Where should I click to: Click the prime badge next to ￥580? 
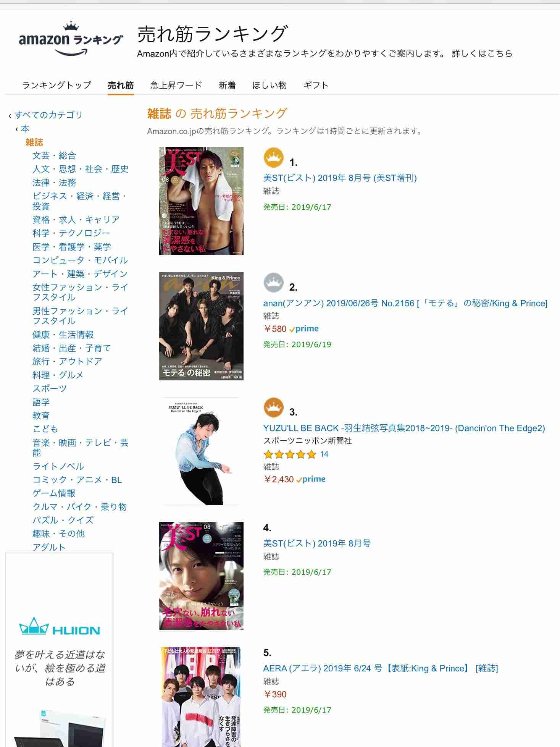[x=304, y=329]
